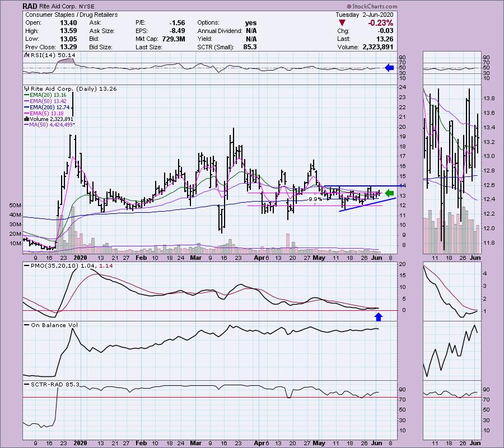Select the Prev Close value 13.29
Image resolution: width=504 pixels, height=448 pixels.
pyautogui.click(x=68, y=47)
